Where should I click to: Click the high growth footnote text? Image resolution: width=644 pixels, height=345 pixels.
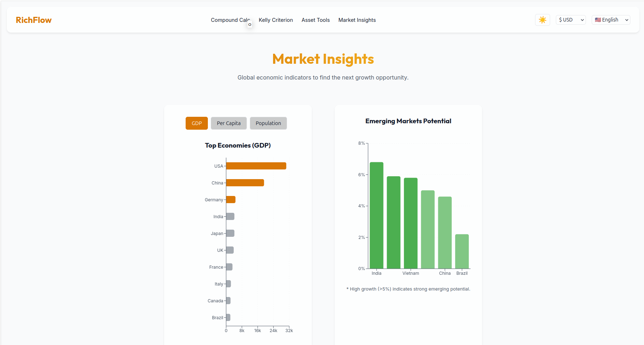pyautogui.click(x=408, y=289)
